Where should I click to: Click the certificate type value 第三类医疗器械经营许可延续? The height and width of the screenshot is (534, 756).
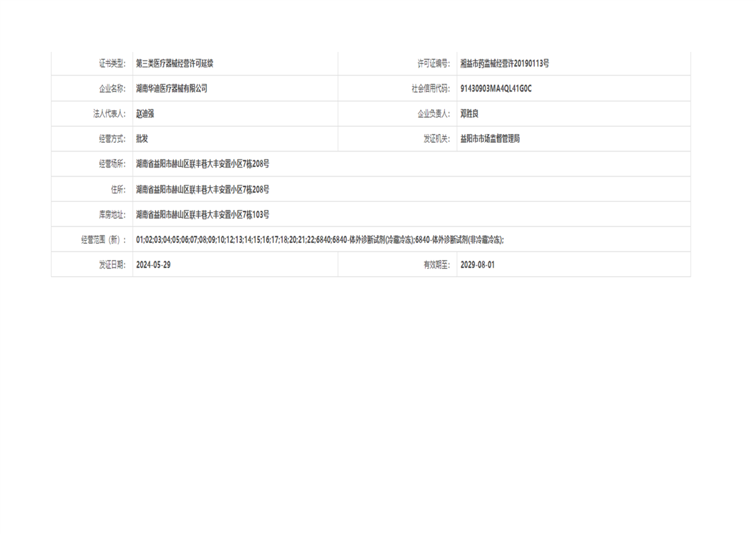pyautogui.click(x=175, y=63)
